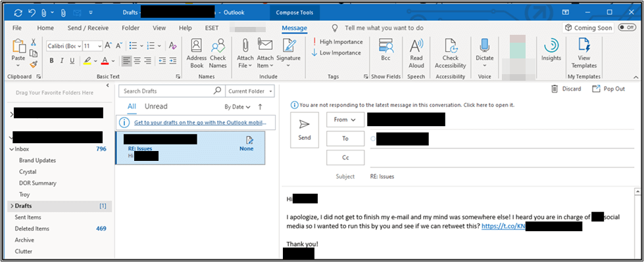Toggle Bold formatting
The height and width of the screenshot is (262, 644).
[52, 60]
